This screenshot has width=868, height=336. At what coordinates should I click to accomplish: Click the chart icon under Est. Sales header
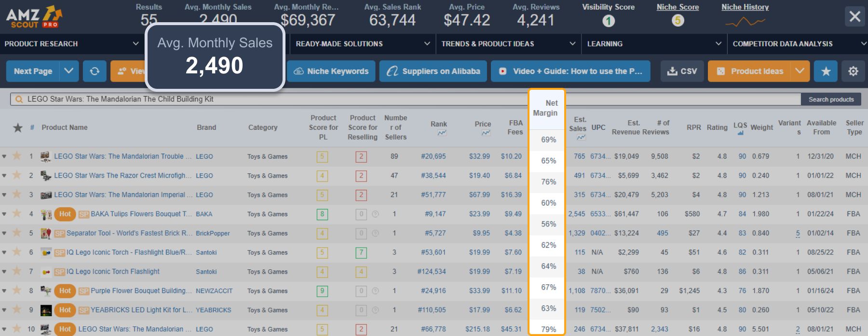(x=581, y=138)
